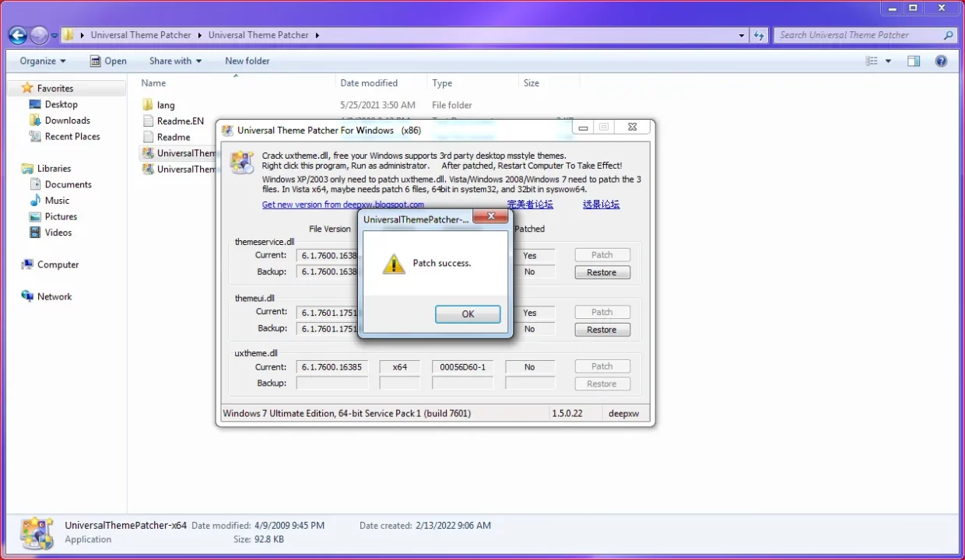Click the x64 platform field

(399, 366)
